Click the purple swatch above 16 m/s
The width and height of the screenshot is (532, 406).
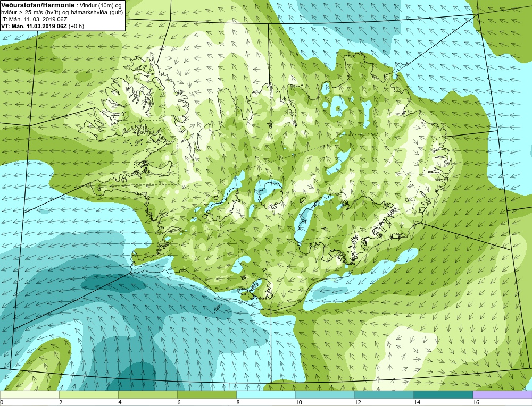(502, 395)
